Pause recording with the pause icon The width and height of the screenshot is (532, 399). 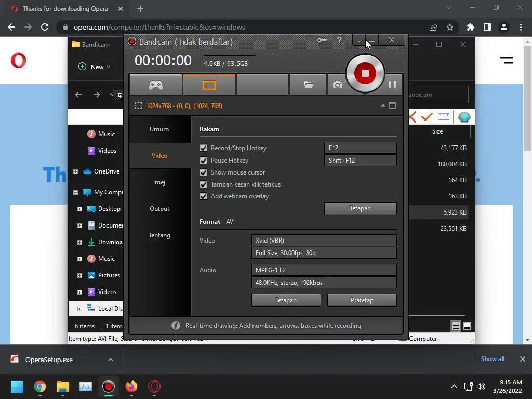click(392, 85)
